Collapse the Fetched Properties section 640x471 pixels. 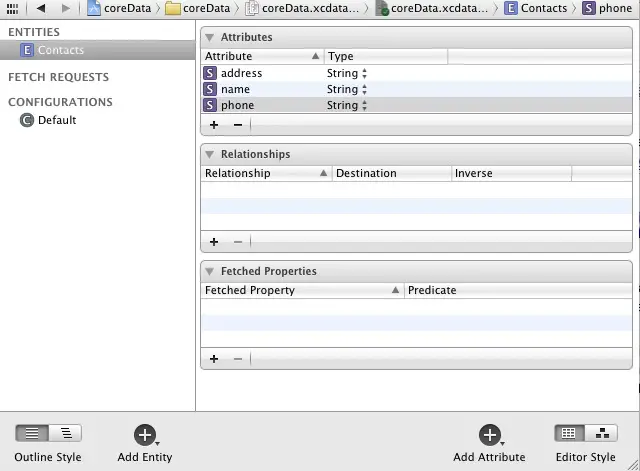[210, 271]
